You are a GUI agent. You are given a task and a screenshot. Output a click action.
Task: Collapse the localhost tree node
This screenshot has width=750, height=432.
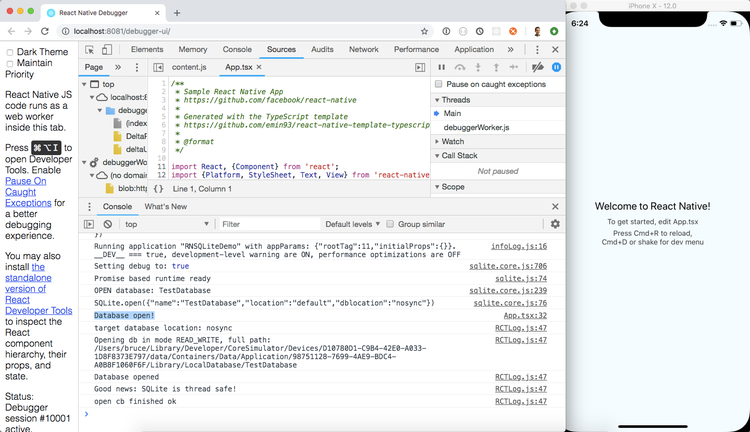click(92, 98)
